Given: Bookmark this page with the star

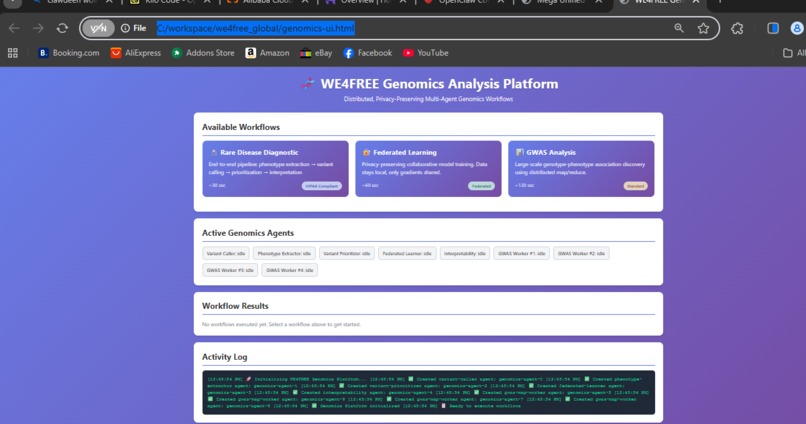Looking at the screenshot, I should [703, 28].
